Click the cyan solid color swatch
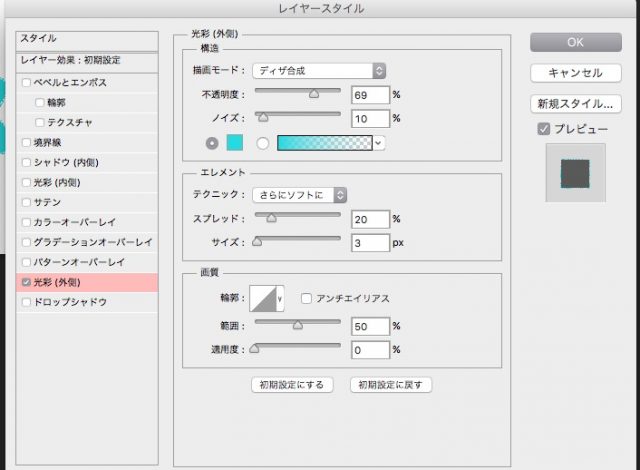Image resolution: width=640 pixels, height=470 pixels. (x=234, y=143)
